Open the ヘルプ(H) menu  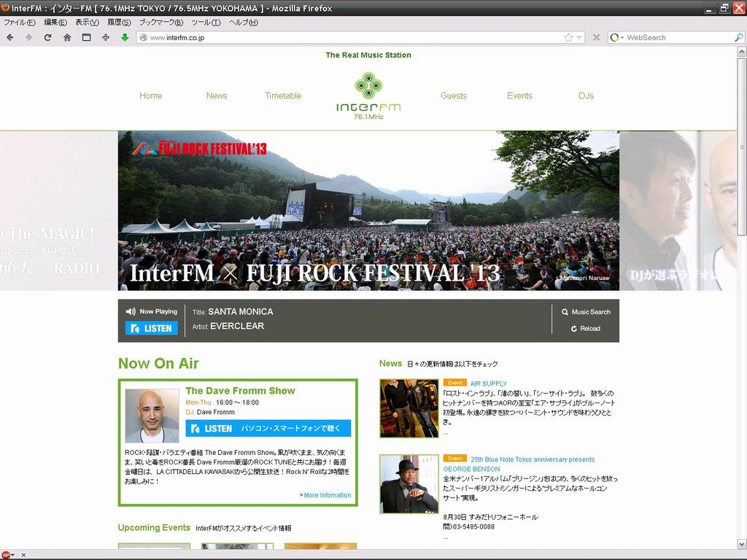(x=243, y=23)
